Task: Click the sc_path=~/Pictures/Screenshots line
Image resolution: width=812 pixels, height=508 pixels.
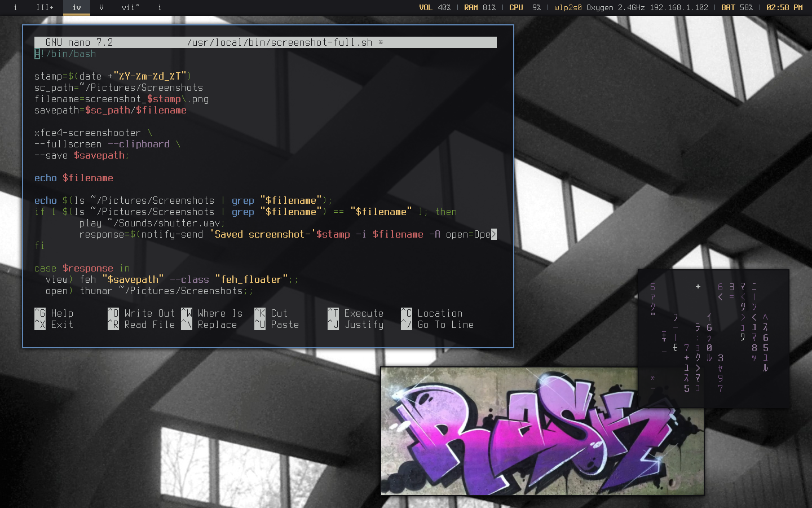Action: coord(118,87)
